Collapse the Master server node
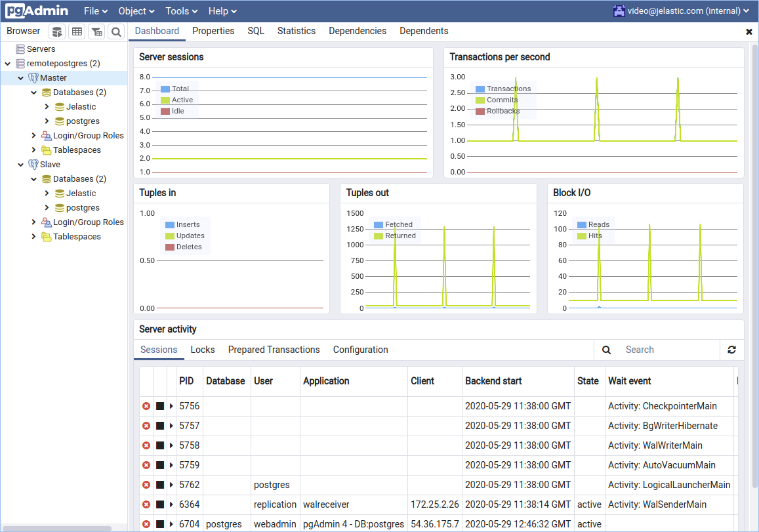 21,78
